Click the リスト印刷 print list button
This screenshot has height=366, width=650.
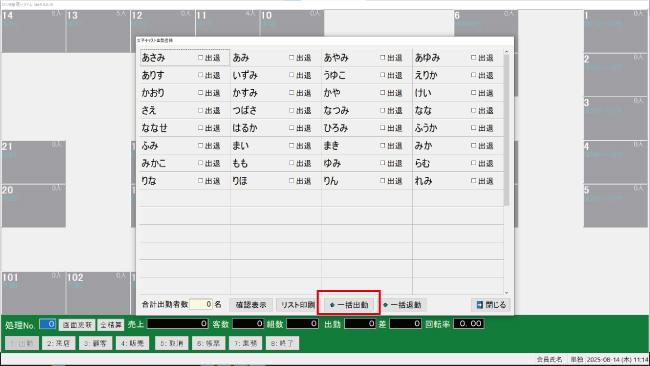pos(297,305)
